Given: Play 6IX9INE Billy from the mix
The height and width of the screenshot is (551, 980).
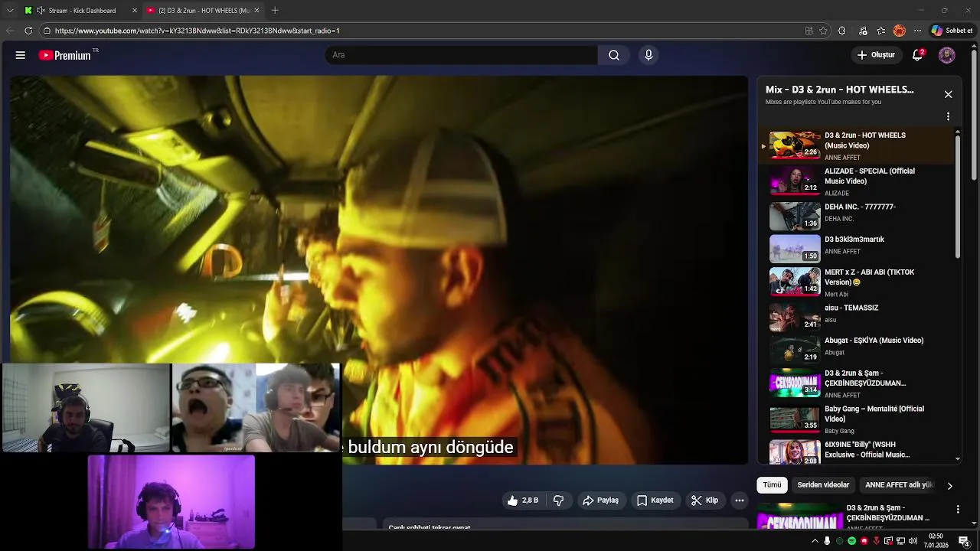Looking at the screenshot, I should click(x=857, y=452).
